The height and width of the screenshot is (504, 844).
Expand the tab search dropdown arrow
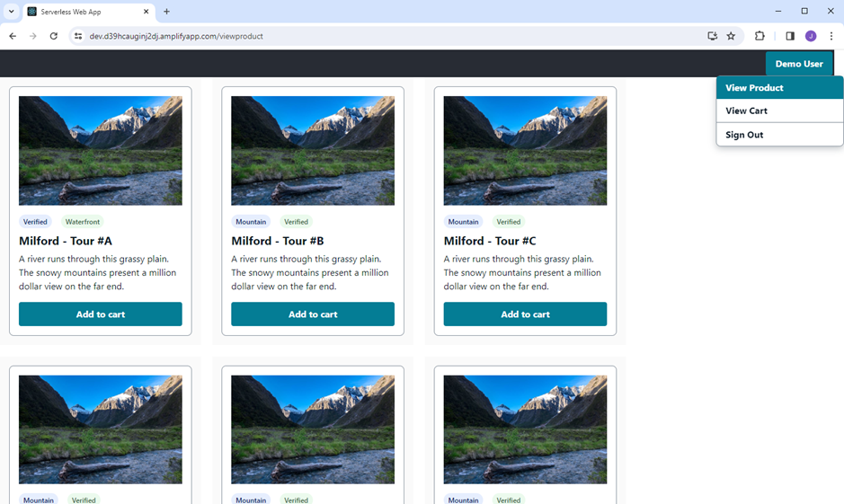pyautogui.click(x=11, y=12)
